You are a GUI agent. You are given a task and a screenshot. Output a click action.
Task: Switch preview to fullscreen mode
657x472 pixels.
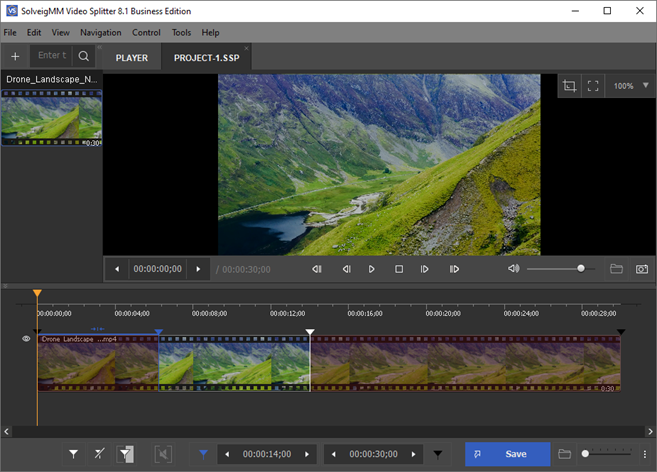point(593,86)
